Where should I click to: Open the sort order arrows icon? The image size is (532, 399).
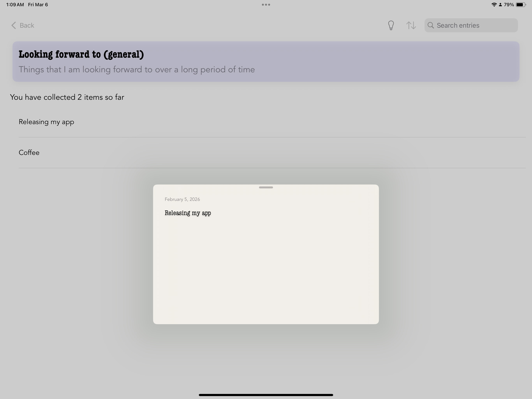(411, 25)
